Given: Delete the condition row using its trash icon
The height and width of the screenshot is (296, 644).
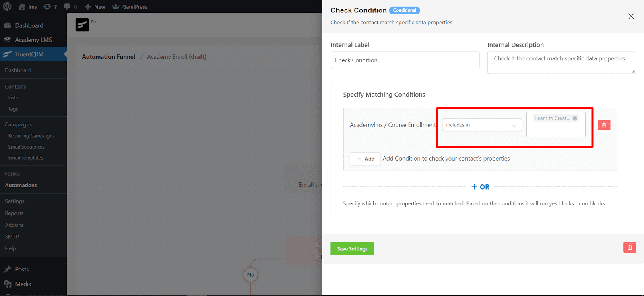Looking at the screenshot, I should coord(604,125).
